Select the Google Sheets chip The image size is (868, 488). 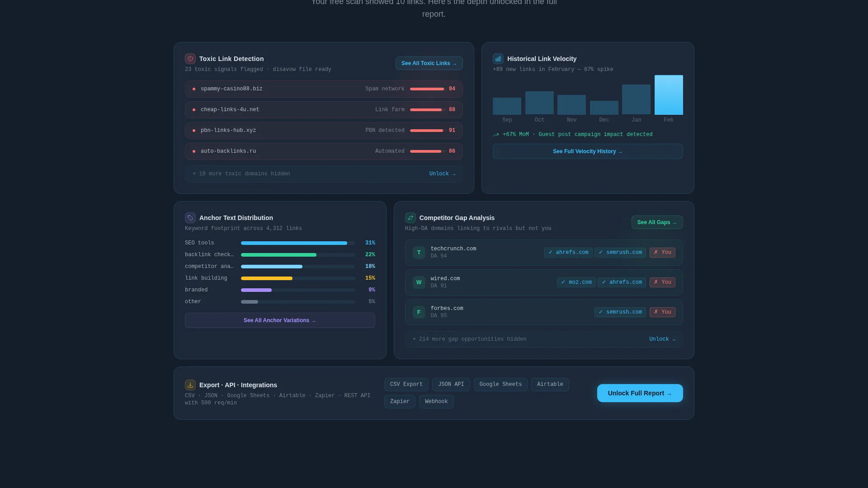(500, 385)
